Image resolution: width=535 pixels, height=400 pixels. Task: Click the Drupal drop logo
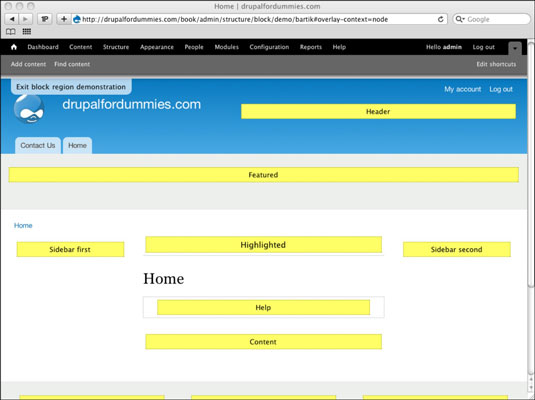coord(29,109)
